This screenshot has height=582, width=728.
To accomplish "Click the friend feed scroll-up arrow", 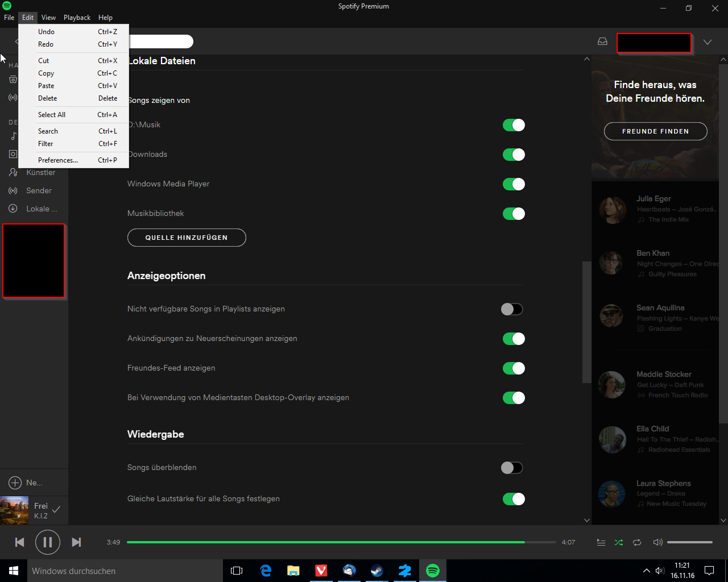I will point(723,59).
